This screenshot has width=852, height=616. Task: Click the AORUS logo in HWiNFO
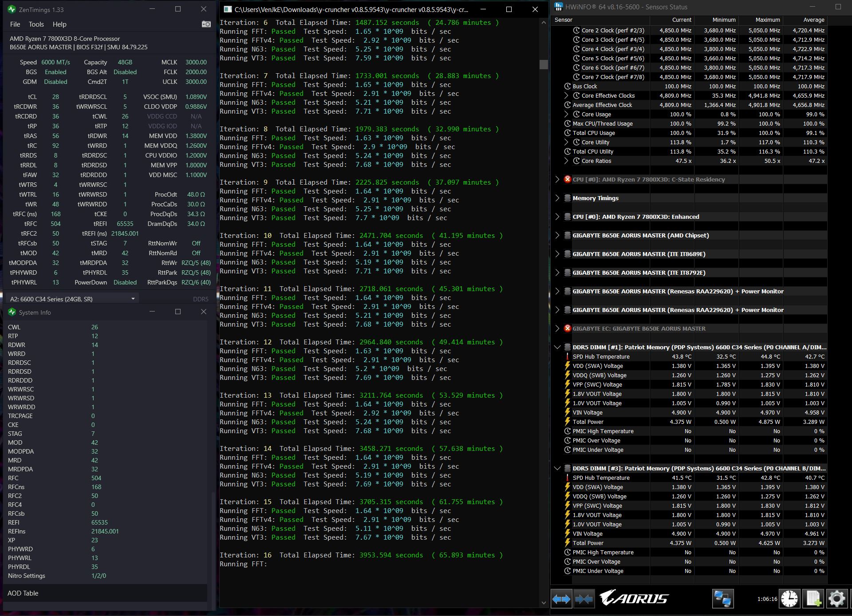(x=634, y=598)
